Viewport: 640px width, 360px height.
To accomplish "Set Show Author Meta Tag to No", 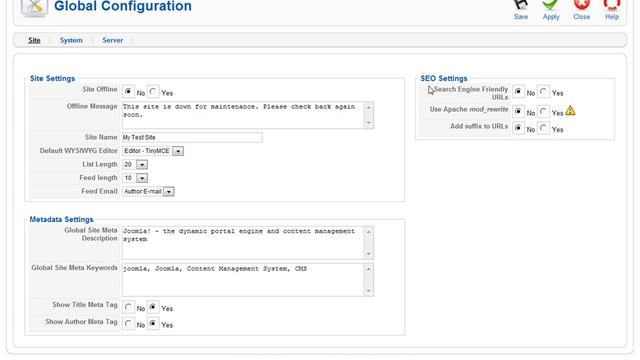I will pos(128,324).
